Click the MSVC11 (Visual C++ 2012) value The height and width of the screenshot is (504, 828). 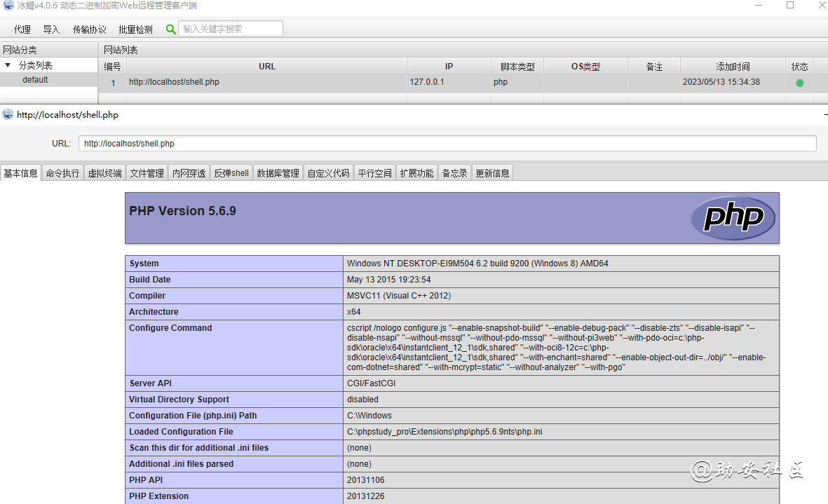(x=399, y=296)
